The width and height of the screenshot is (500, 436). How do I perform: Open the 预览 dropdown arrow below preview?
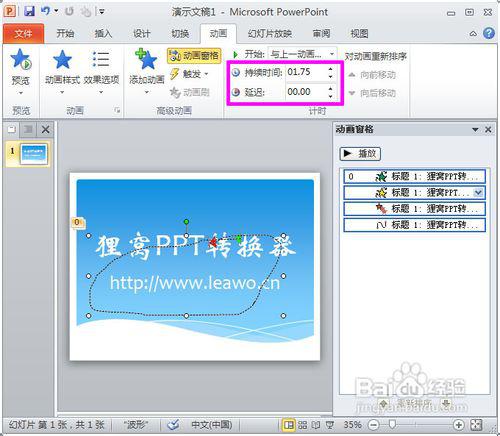[x=21, y=93]
